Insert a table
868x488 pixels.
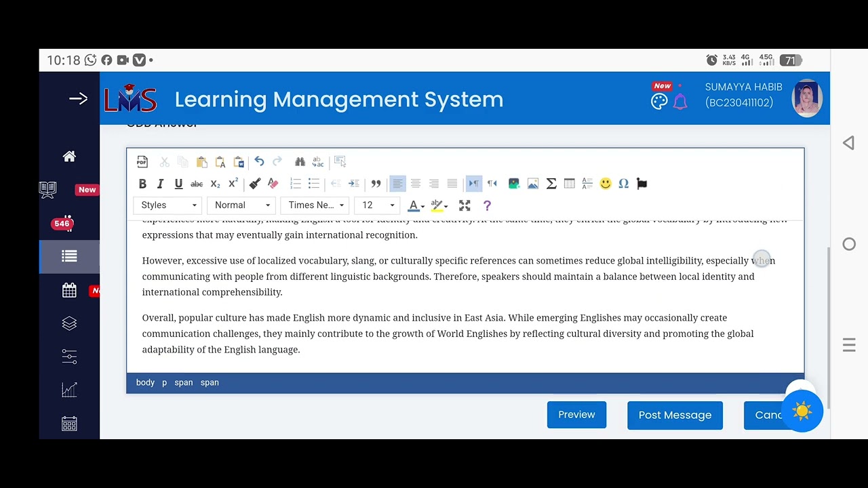(x=570, y=184)
